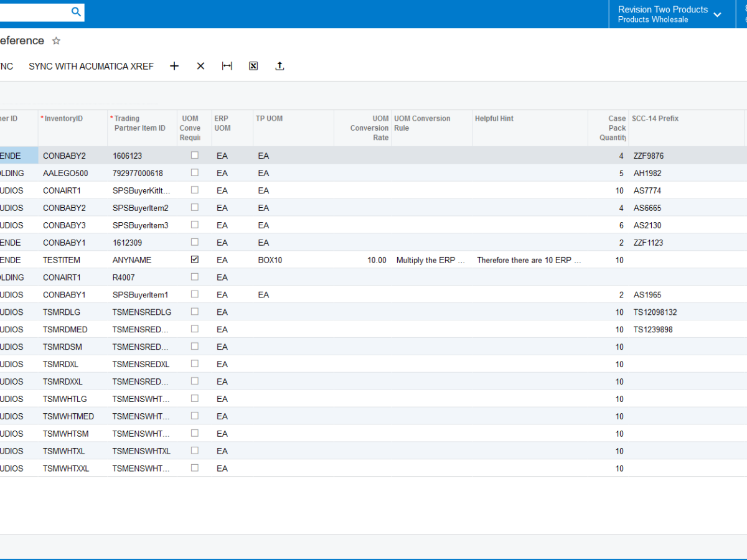Image resolution: width=747 pixels, height=560 pixels.
Task: Click the BOX10 value in the TP UOM column
Action: [270, 260]
